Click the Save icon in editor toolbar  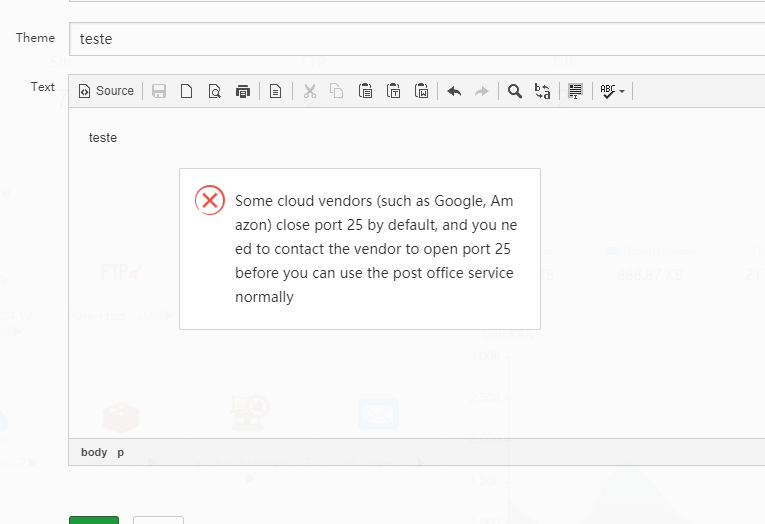click(x=159, y=91)
